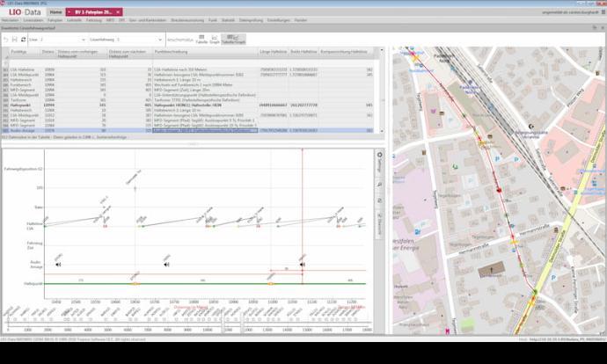Click the magnifier zoom icon beside graph
The image size is (607, 364).
[x=379, y=186]
